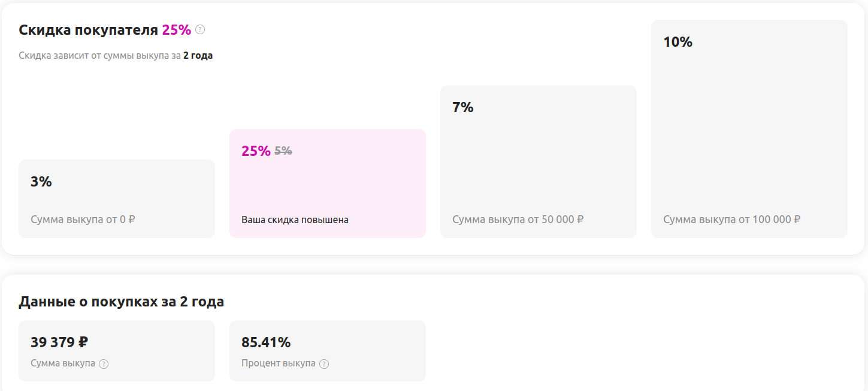Click the Сумма выкупа от 100 000 ₽ text
This screenshot has width=868, height=391.
pos(731,219)
